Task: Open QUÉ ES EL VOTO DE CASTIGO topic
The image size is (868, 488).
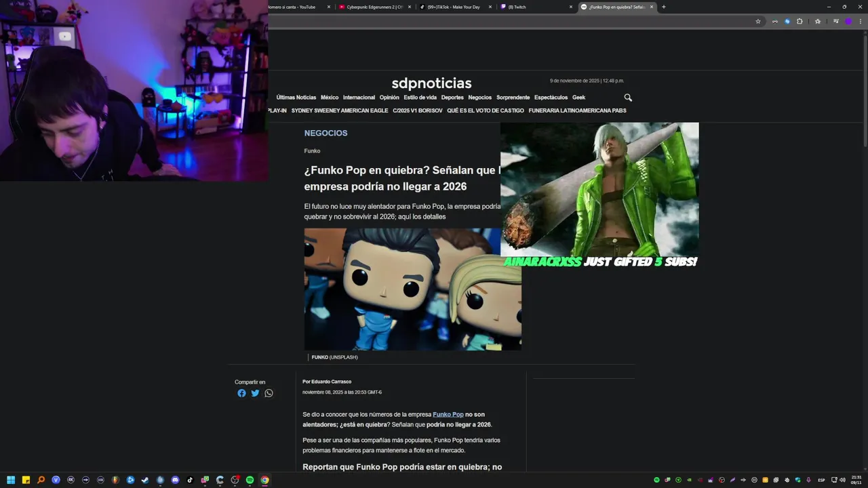Action: click(x=486, y=110)
